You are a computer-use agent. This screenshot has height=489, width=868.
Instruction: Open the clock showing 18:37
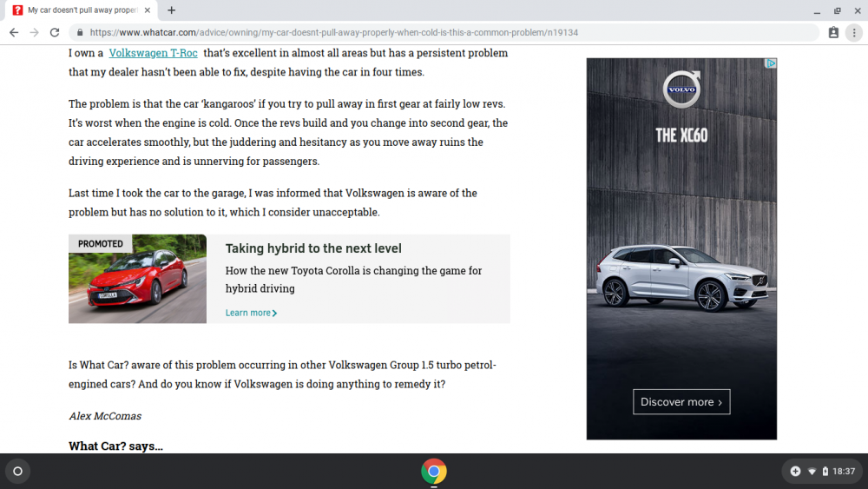pyautogui.click(x=844, y=472)
